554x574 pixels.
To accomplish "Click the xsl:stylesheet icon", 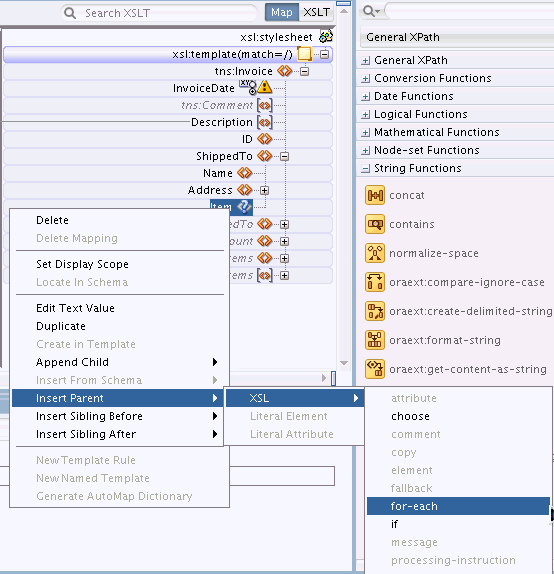I will pos(326,37).
